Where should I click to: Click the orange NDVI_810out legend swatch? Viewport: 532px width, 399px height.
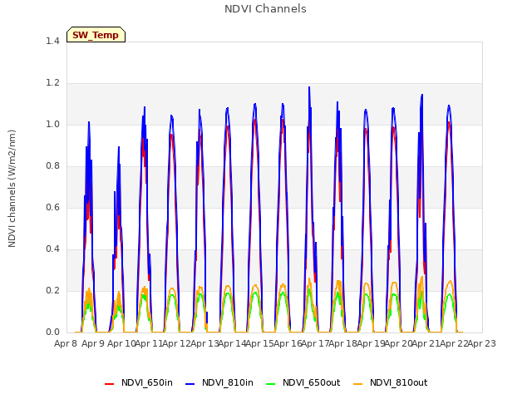(358, 384)
